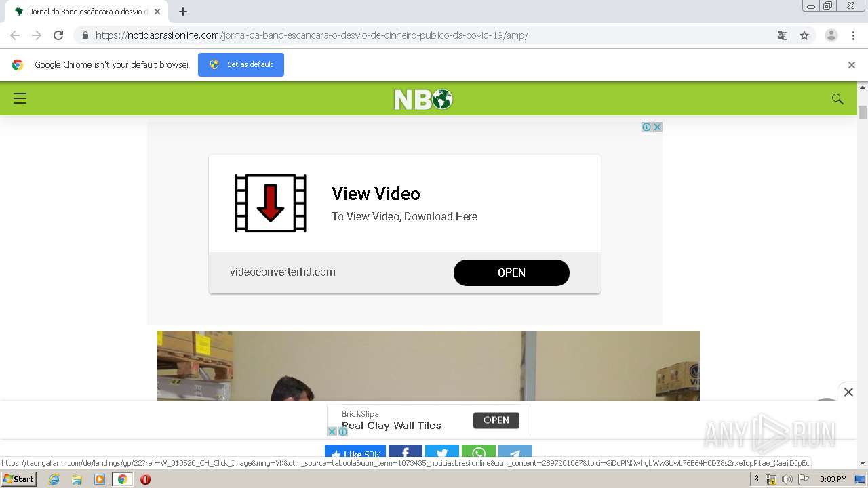The width and height of the screenshot is (868, 488).
Task: Click the 8:03 PM clock
Action: pyautogui.click(x=833, y=479)
